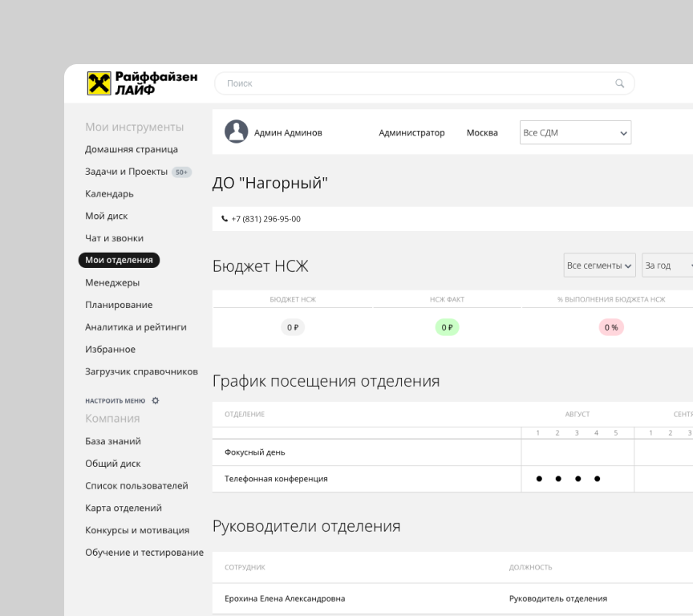Open the menu customization gear icon
693x616 pixels.
pos(155,399)
